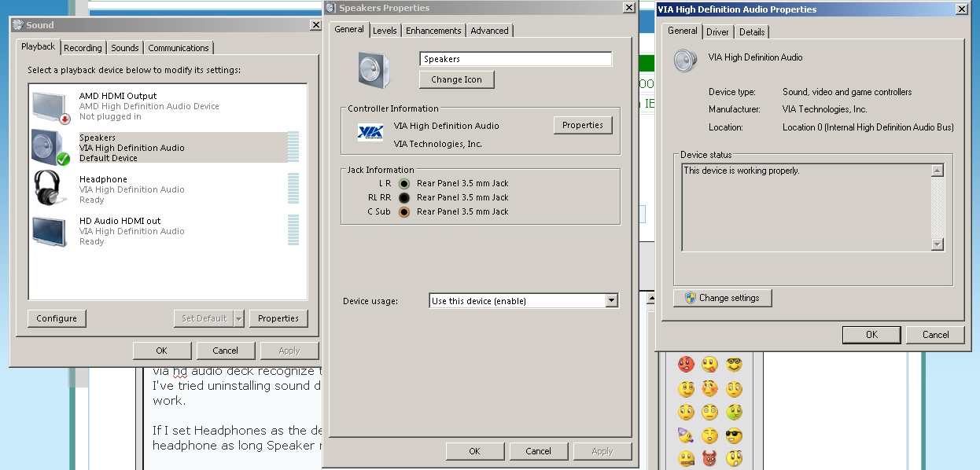Click the Change settings button
980x470 pixels.
tap(722, 298)
